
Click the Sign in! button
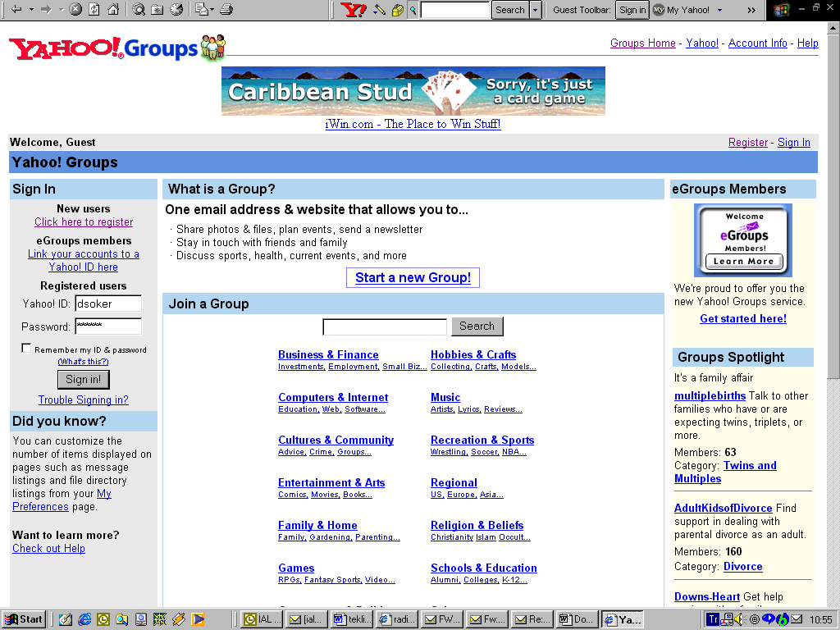tap(83, 379)
